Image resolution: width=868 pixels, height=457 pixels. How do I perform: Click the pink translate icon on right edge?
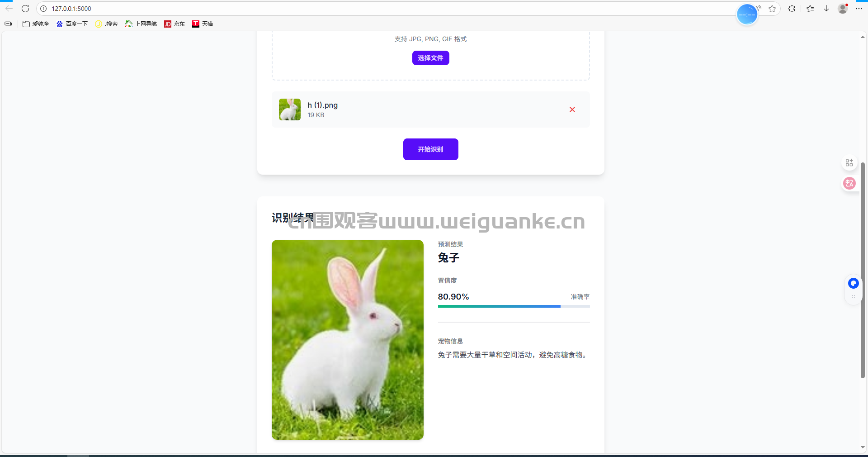(x=849, y=183)
